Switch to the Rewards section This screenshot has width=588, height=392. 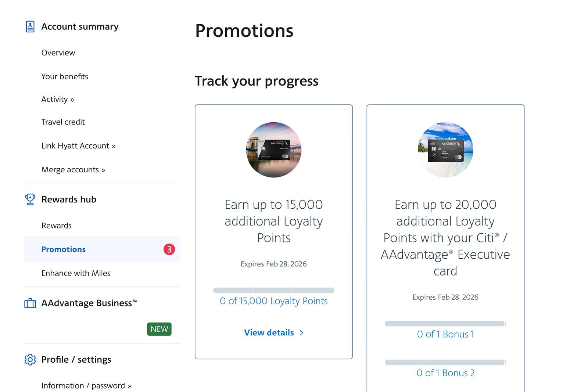coord(56,225)
